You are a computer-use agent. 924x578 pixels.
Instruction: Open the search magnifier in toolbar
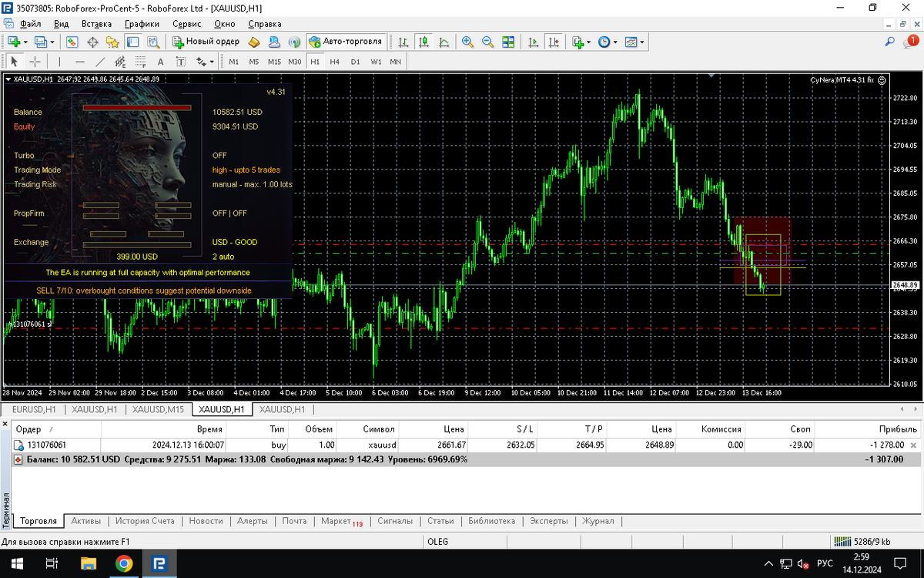(890, 42)
